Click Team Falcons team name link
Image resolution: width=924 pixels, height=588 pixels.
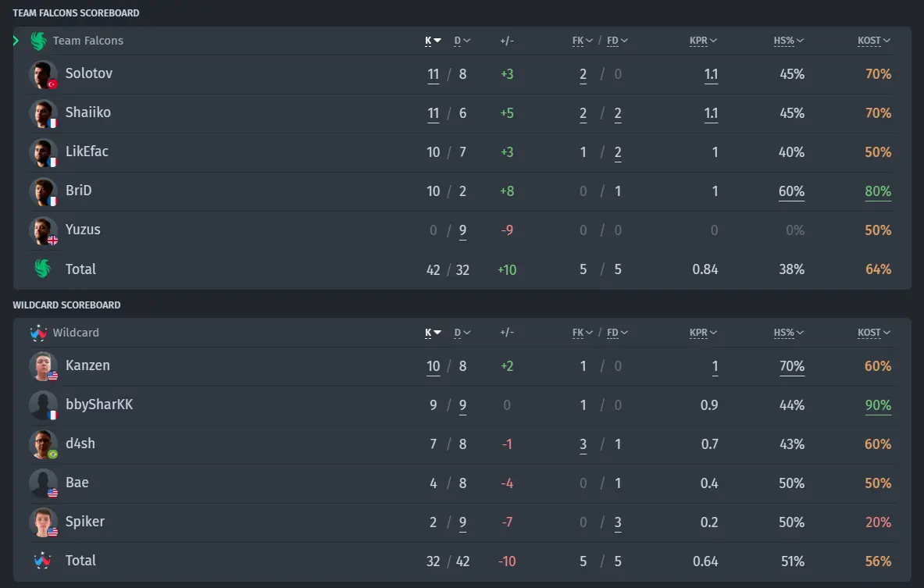[x=87, y=41]
